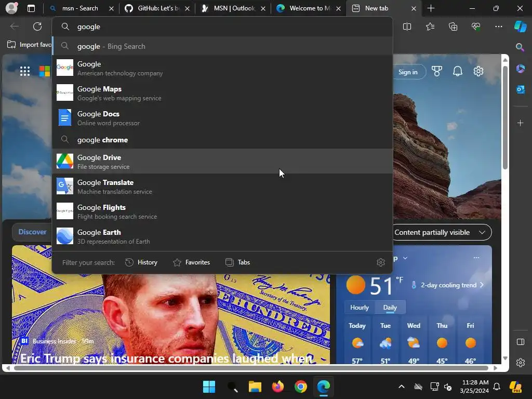Open the search settings gear in suggestion panel
Image resolution: width=532 pixels, height=399 pixels.
[x=381, y=262]
